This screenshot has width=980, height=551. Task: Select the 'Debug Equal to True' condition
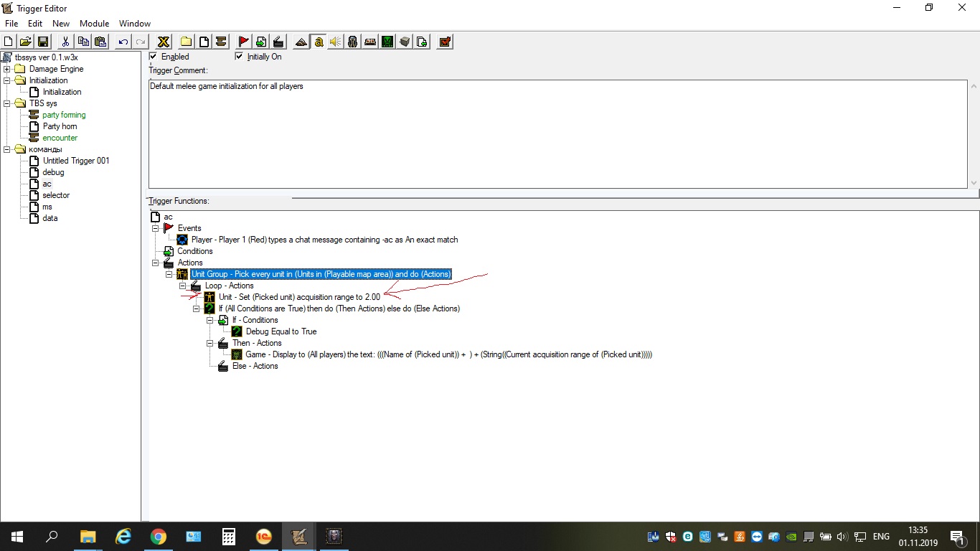(x=281, y=331)
